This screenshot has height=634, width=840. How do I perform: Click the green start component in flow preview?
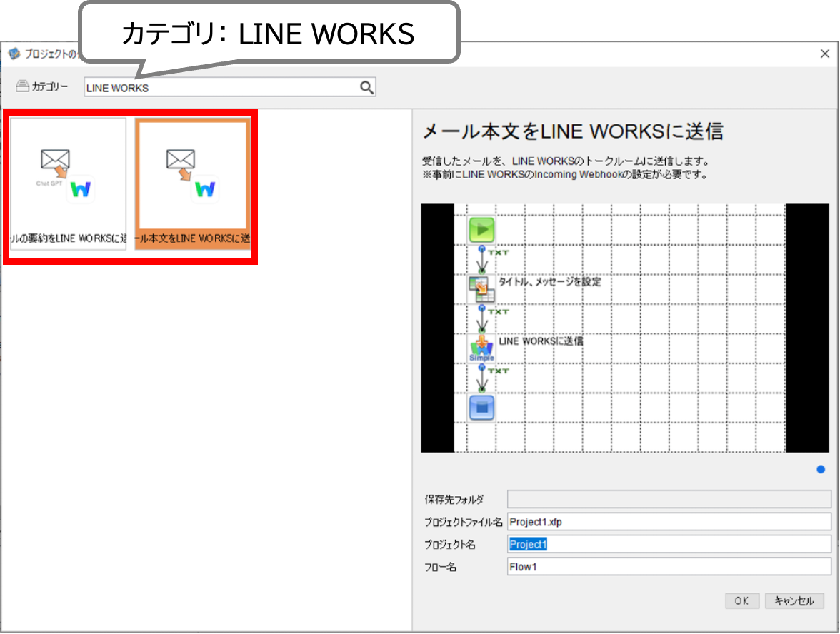(x=481, y=230)
